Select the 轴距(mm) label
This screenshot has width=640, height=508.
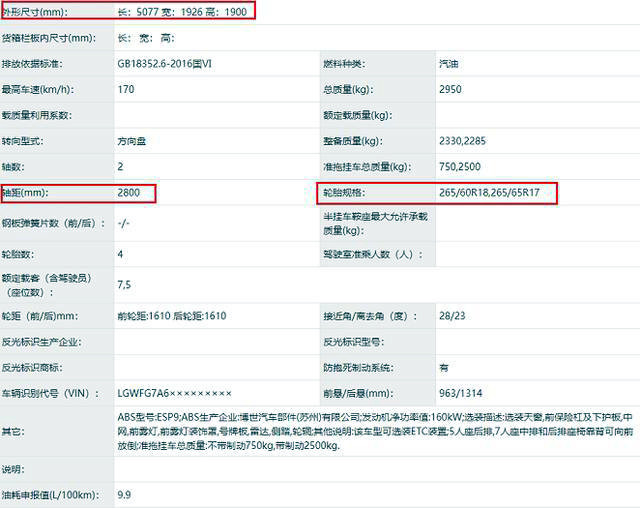click(x=25, y=193)
